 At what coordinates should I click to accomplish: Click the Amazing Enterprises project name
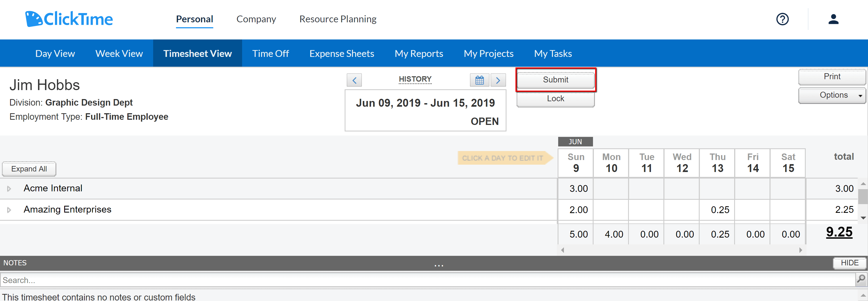[67, 209]
